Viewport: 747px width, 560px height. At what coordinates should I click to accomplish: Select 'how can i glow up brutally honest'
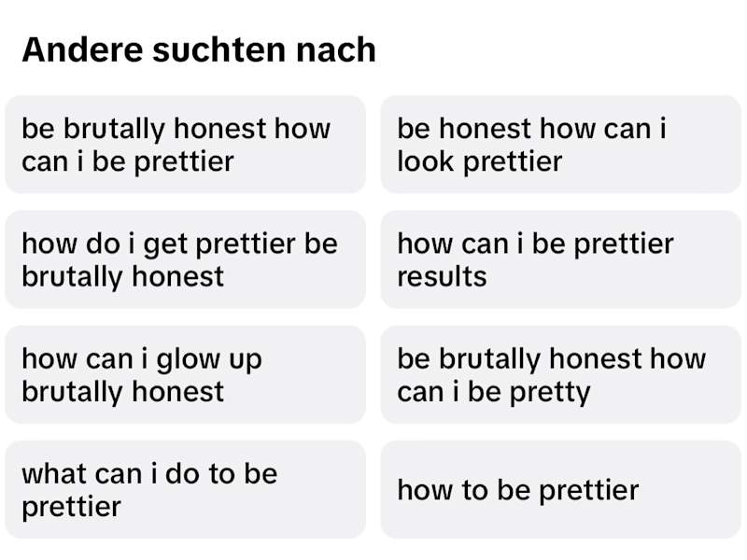tap(185, 375)
